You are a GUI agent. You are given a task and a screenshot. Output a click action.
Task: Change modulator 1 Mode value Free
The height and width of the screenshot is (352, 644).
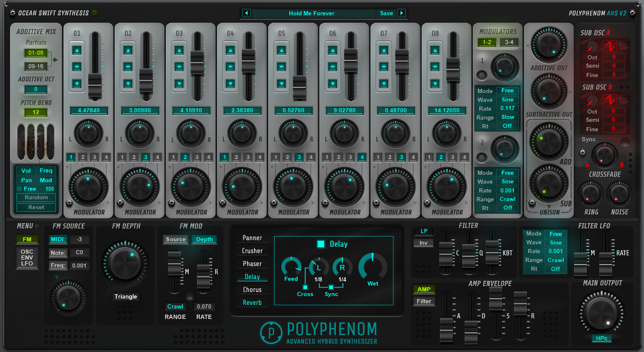pos(507,91)
